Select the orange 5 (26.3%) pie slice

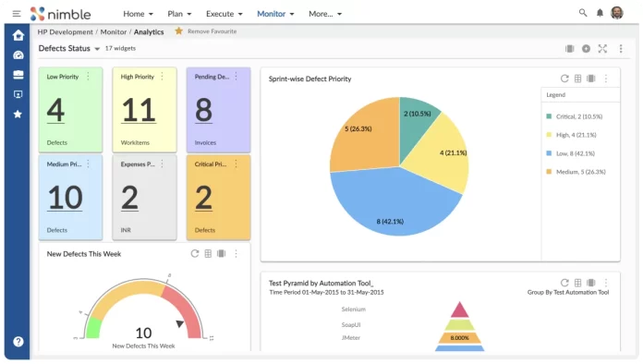pyautogui.click(x=365, y=135)
